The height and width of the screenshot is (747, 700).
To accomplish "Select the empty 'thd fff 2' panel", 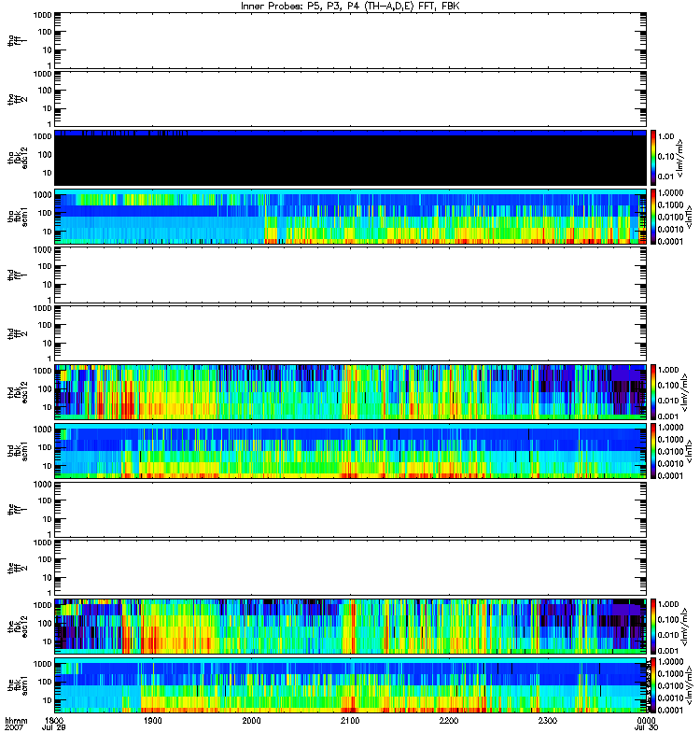I will 351,333.
